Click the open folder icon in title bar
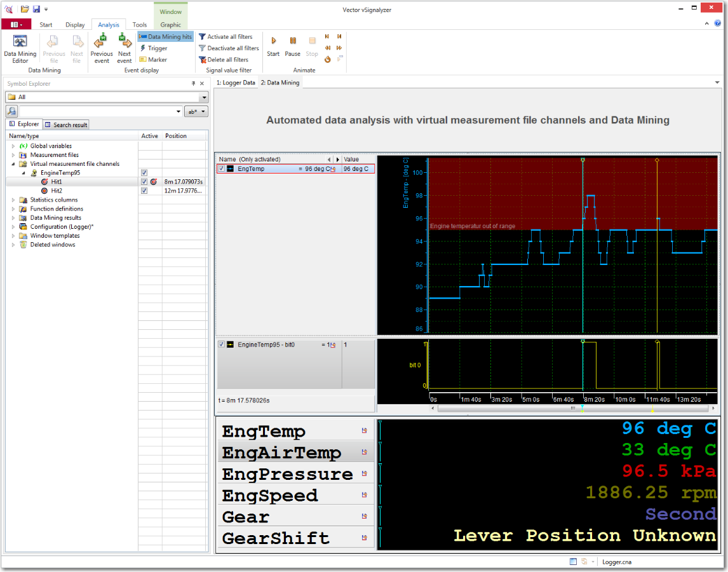 pyautogui.click(x=25, y=9)
